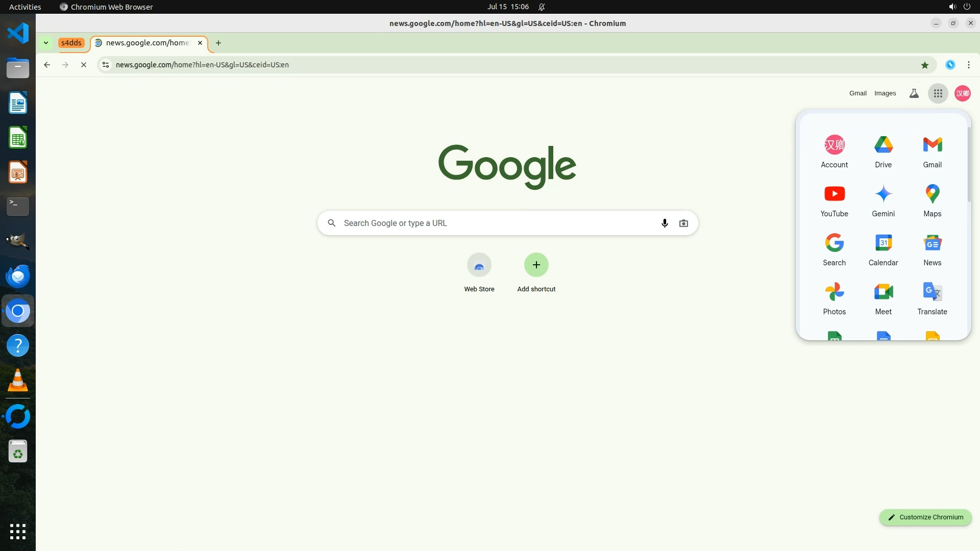
Task: Open Google Photos app icon
Action: coord(834,298)
